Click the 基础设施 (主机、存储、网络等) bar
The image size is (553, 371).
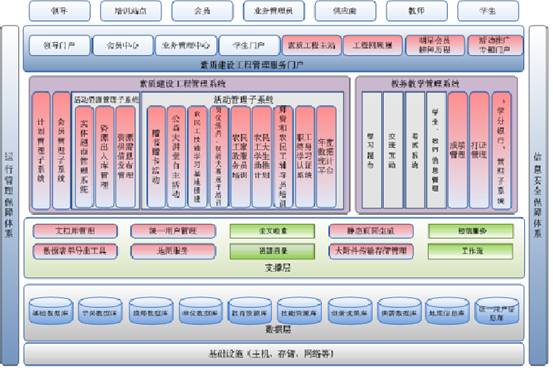(x=273, y=354)
